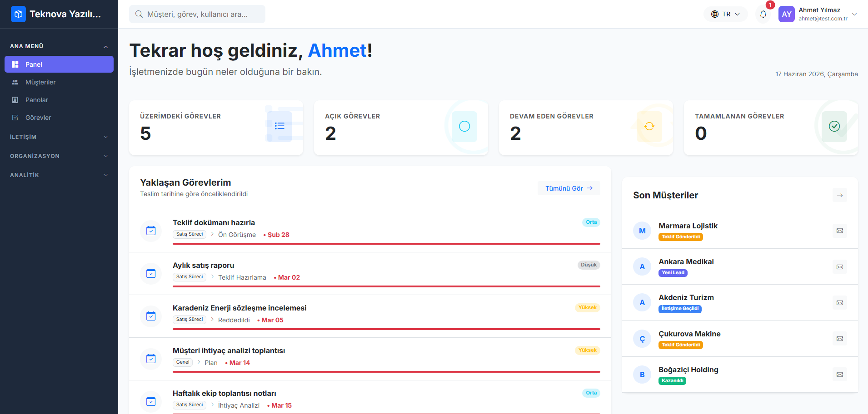Open Müşteriler in the sidebar

[59, 82]
